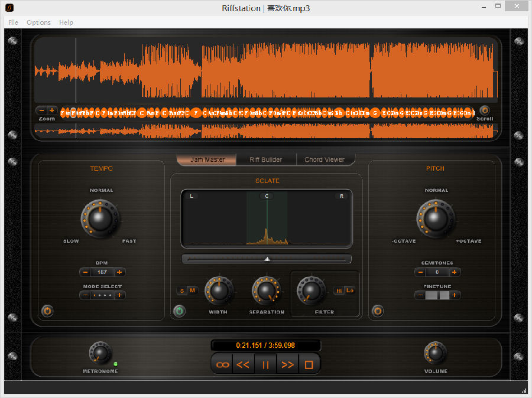Lower semitones with the minus button
The width and height of the screenshot is (532, 398).
[x=420, y=272]
